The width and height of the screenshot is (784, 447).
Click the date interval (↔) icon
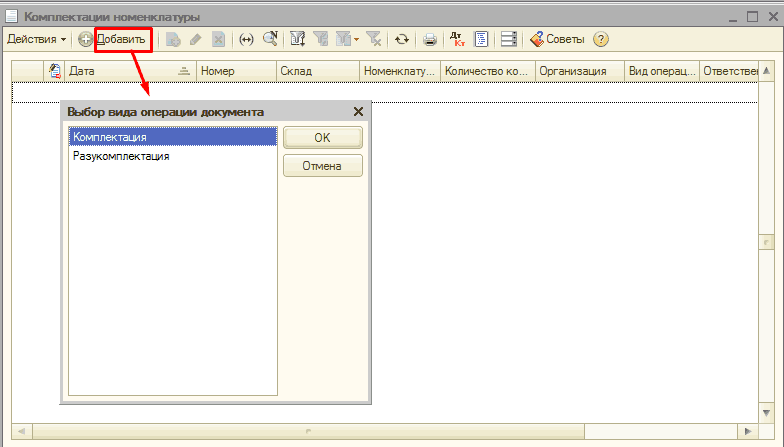click(x=246, y=39)
